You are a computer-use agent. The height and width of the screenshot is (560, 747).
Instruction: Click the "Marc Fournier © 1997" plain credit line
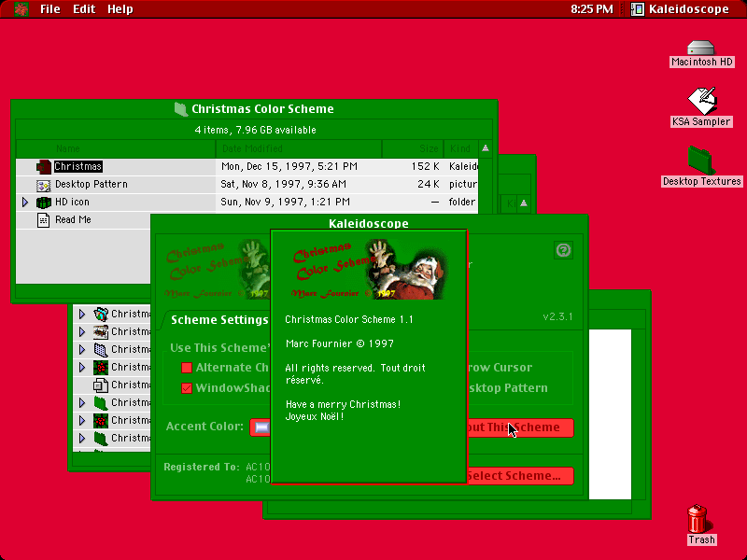click(340, 343)
